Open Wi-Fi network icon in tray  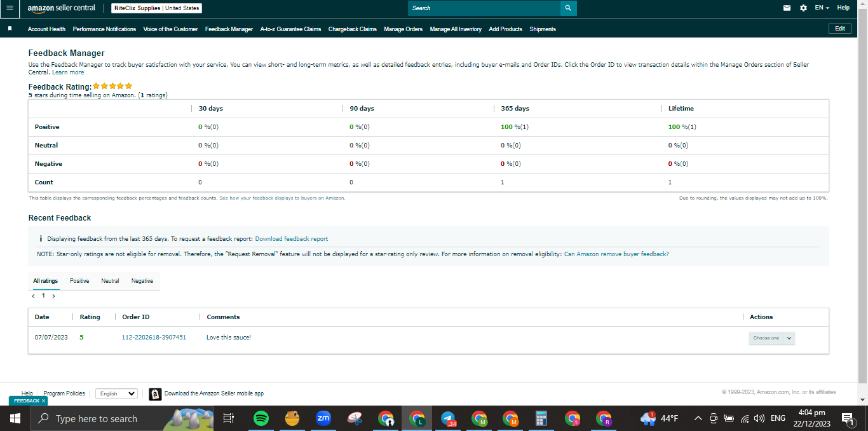(745, 418)
